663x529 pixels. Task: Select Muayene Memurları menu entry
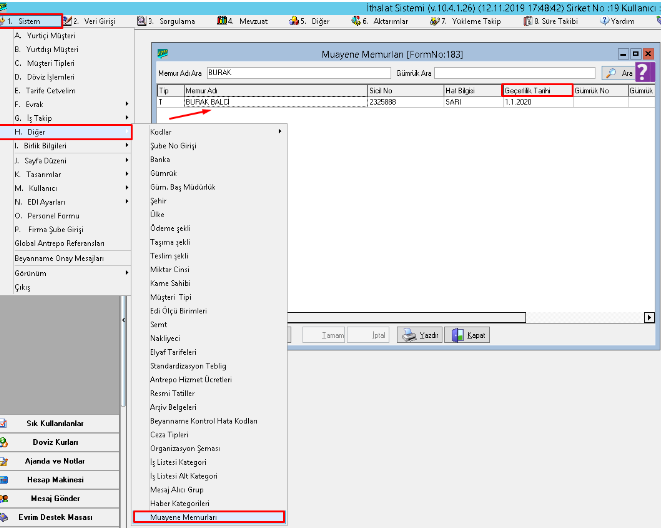pos(208,517)
